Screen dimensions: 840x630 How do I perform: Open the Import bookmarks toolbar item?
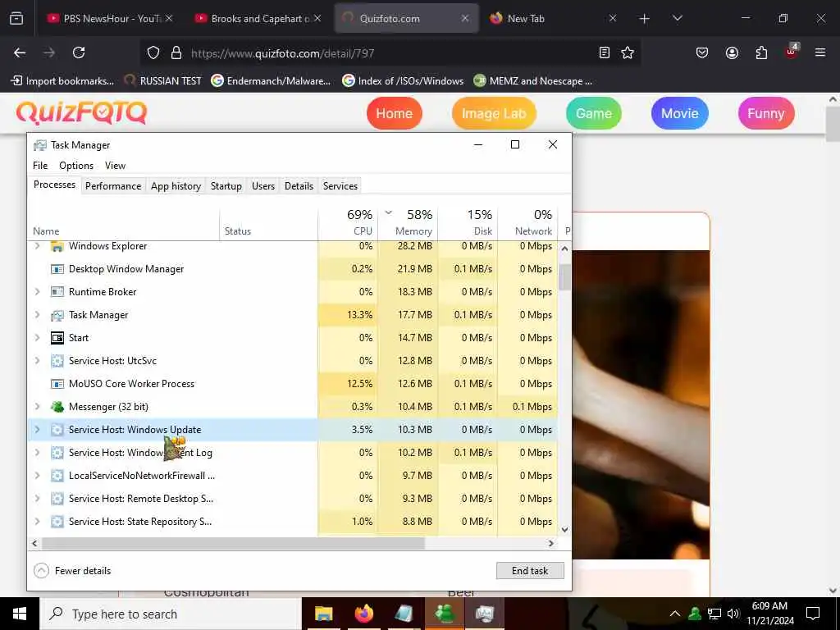[x=62, y=81]
